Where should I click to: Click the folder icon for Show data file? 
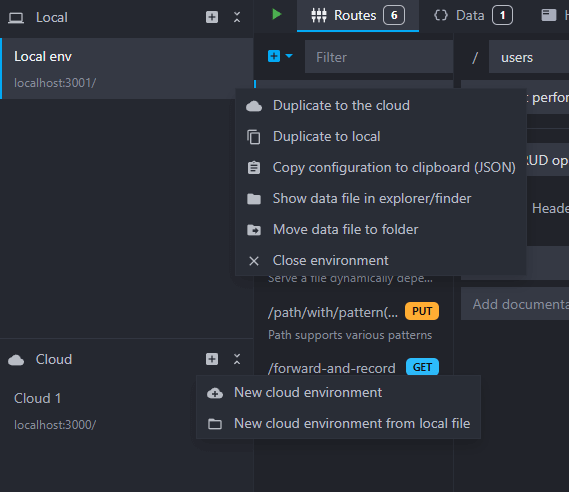[x=254, y=199]
